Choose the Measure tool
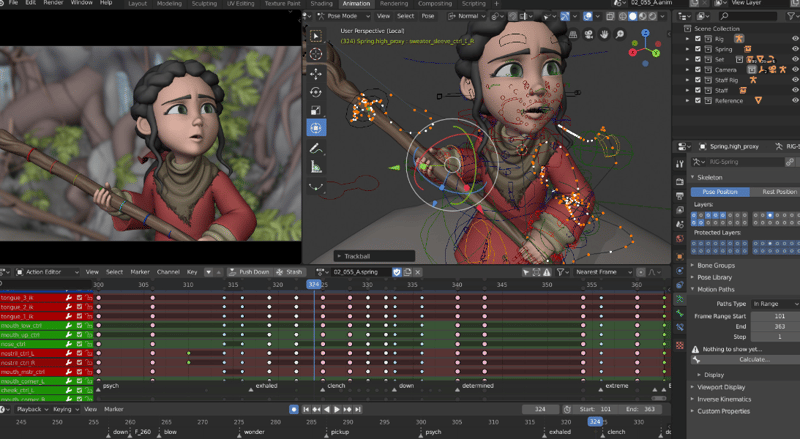800x439 pixels. tap(316, 167)
